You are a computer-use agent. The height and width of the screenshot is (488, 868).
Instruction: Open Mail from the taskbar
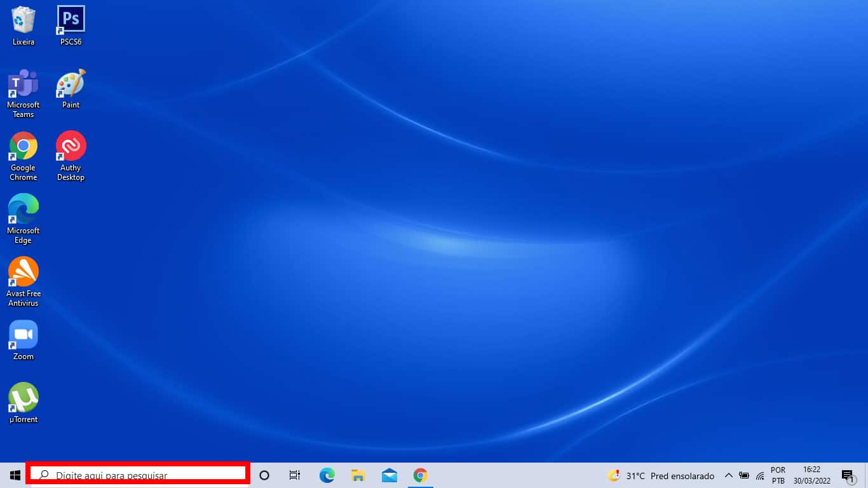click(390, 475)
